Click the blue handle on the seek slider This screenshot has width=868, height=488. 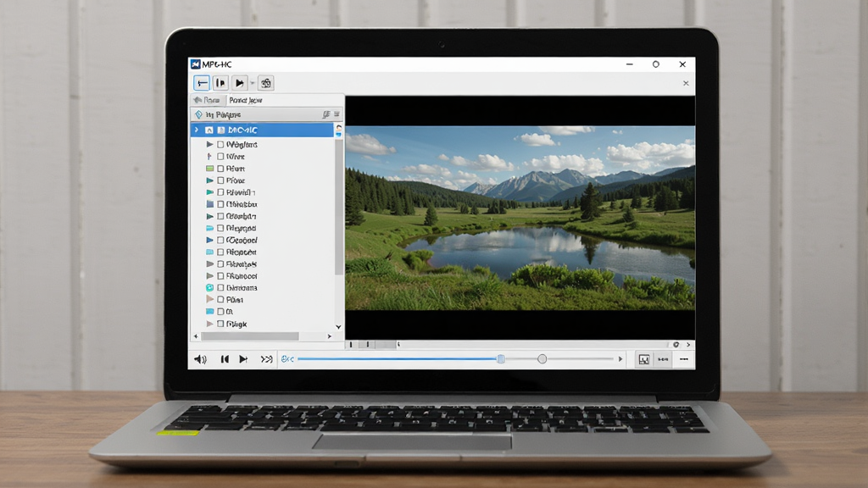pos(501,359)
